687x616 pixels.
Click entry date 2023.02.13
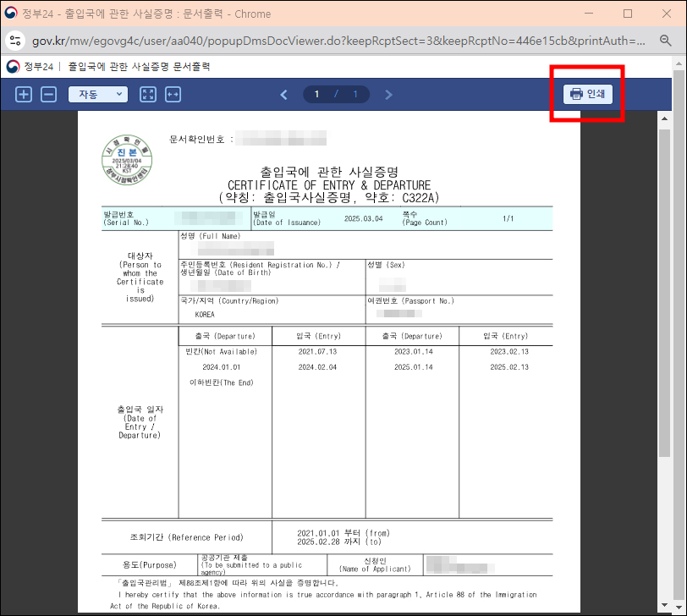click(x=509, y=351)
